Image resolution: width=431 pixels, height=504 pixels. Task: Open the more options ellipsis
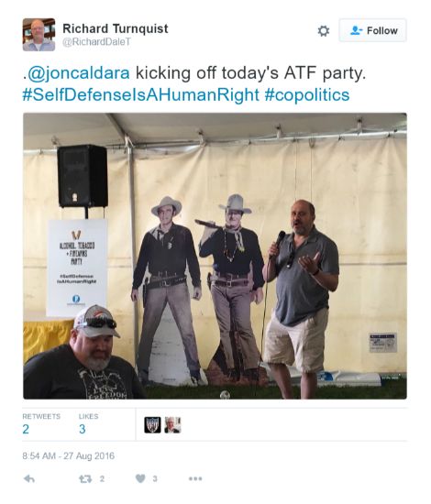click(x=195, y=478)
